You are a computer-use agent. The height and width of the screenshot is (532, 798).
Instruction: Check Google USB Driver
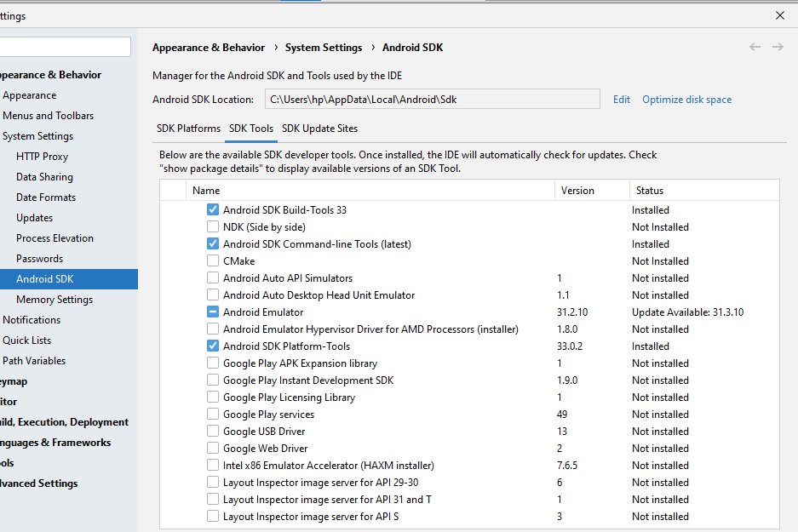click(x=213, y=432)
